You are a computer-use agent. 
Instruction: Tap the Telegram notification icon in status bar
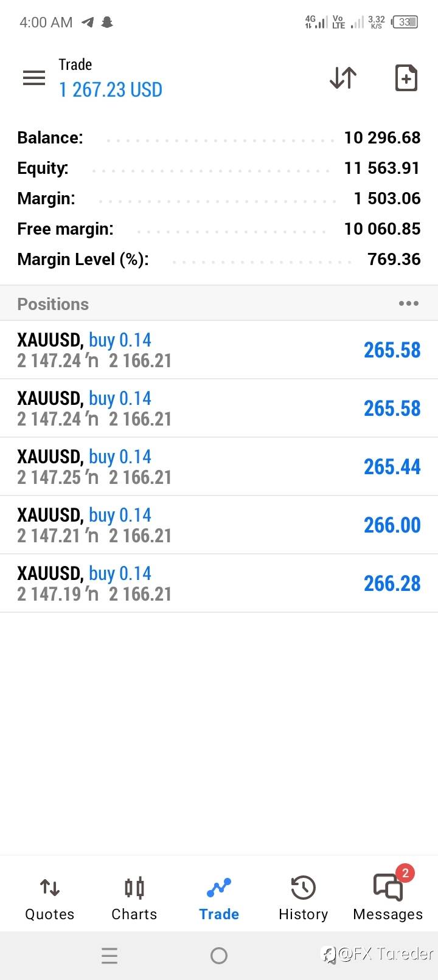88,22
